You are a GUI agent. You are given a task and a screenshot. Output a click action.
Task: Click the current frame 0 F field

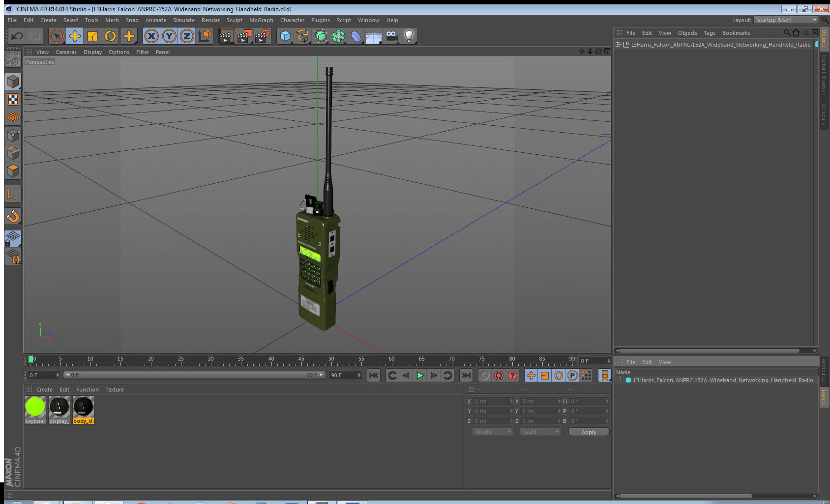click(43, 375)
